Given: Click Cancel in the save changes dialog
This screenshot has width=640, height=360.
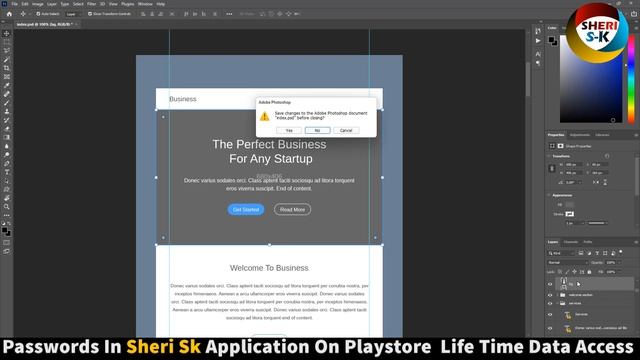Looking at the screenshot, I should point(346,130).
